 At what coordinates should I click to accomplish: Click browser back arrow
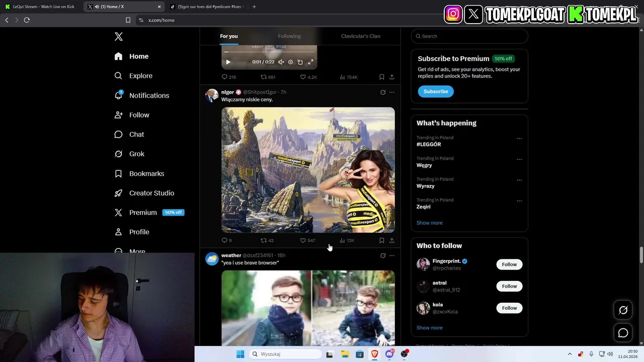coord(7,20)
